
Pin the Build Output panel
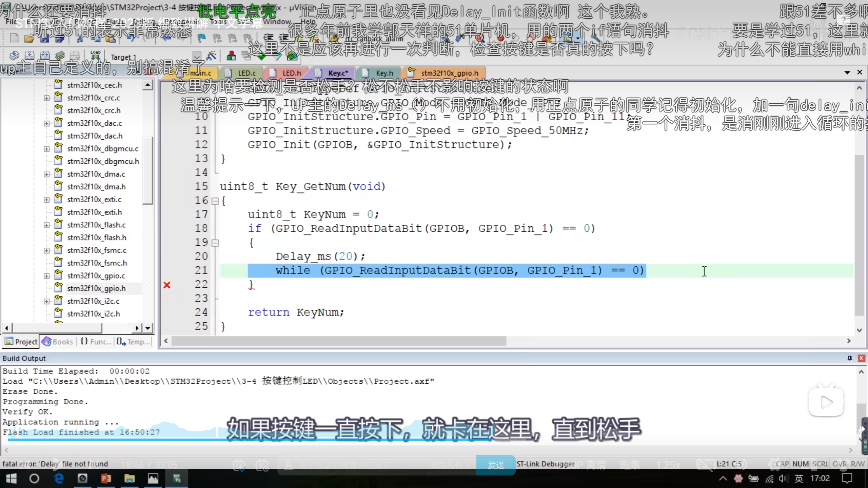[850, 358]
